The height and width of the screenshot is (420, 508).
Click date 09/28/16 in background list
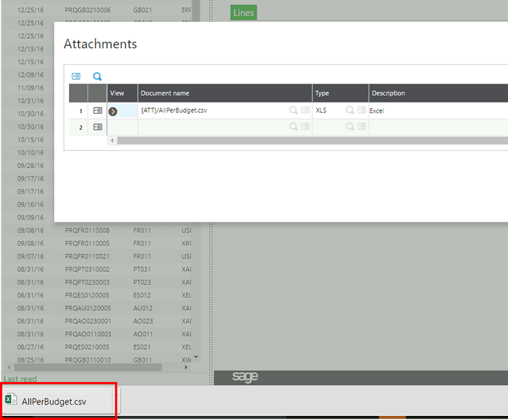[x=30, y=165]
